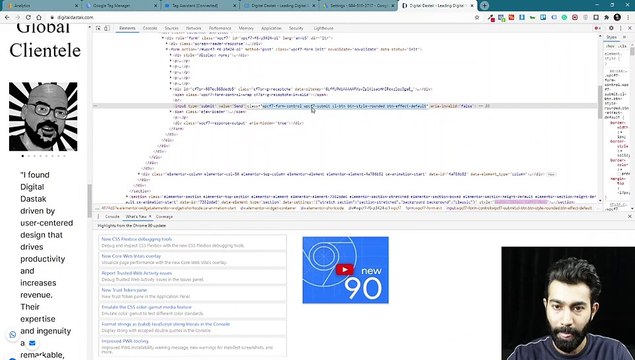Click the red error count indicator in DevTools
The height and width of the screenshot is (360, 635).
[597, 28]
